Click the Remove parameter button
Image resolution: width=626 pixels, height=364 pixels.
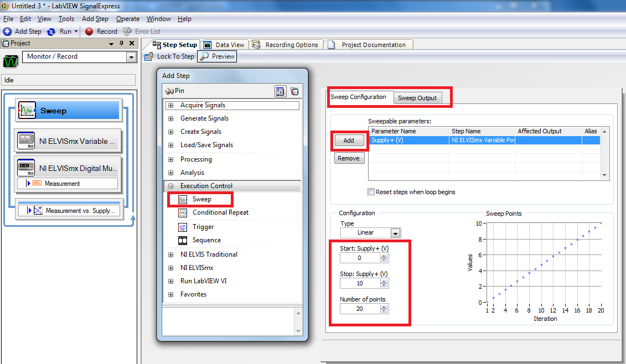[x=349, y=158]
